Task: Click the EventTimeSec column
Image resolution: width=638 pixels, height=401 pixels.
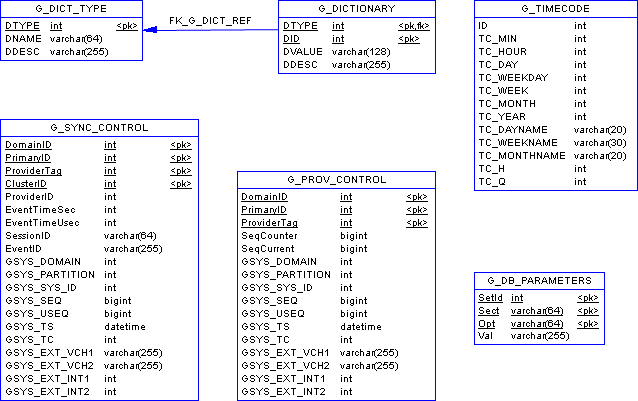Action: [x=40, y=210]
